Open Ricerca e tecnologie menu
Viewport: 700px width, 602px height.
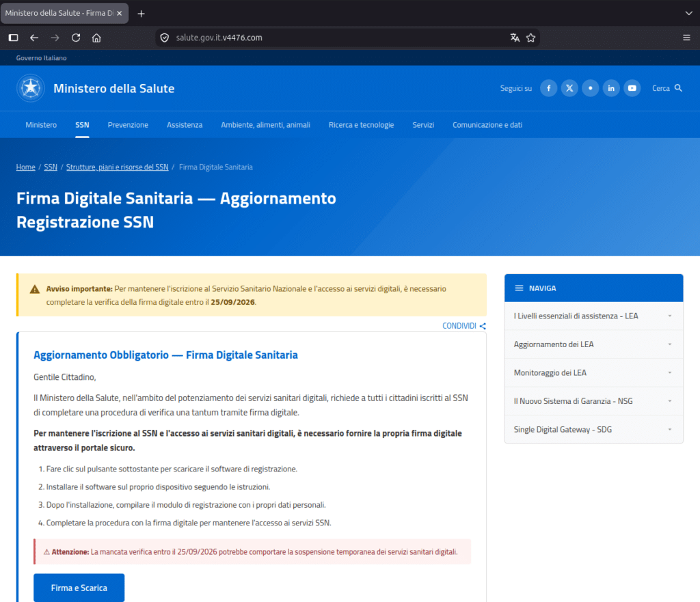361,125
